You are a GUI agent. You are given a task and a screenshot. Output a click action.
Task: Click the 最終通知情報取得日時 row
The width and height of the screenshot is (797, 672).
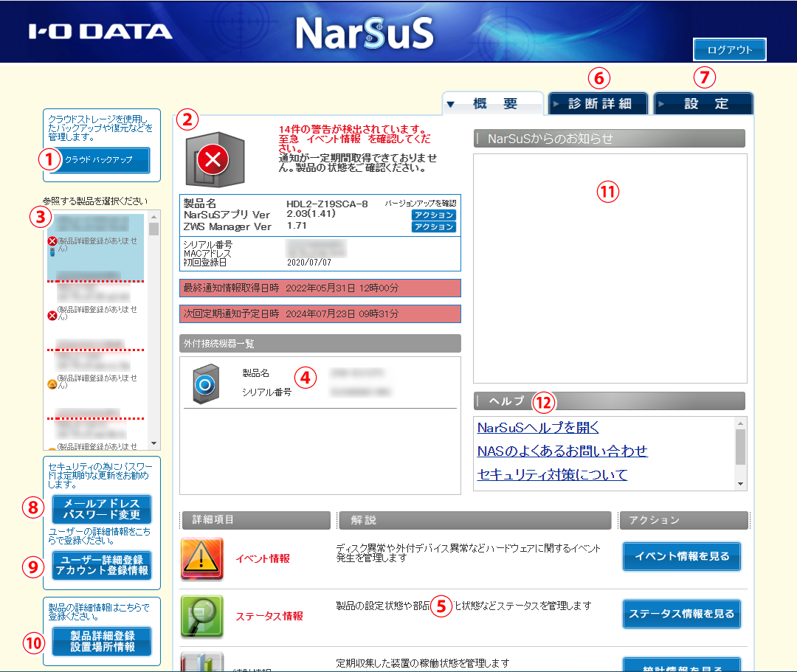pos(320,288)
